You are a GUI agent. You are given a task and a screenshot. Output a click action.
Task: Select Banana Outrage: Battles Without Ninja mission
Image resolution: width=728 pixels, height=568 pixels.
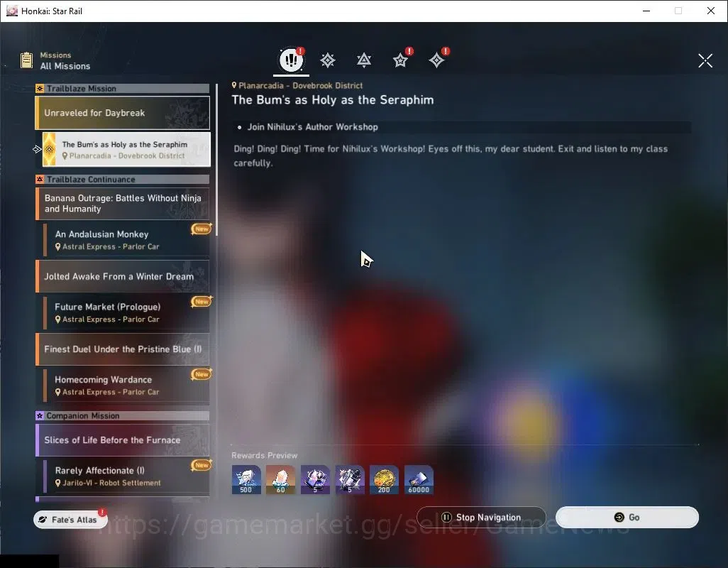(123, 204)
